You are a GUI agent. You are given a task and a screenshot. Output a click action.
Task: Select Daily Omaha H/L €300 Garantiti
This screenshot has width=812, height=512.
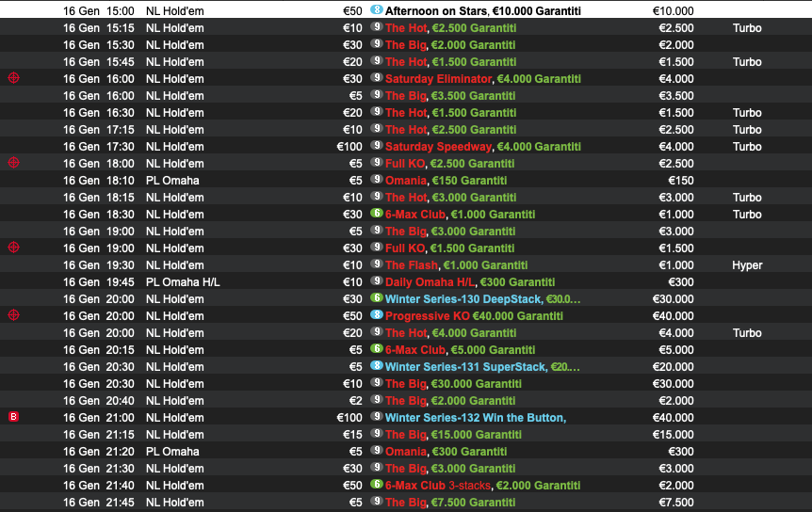pyautogui.click(x=470, y=281)
